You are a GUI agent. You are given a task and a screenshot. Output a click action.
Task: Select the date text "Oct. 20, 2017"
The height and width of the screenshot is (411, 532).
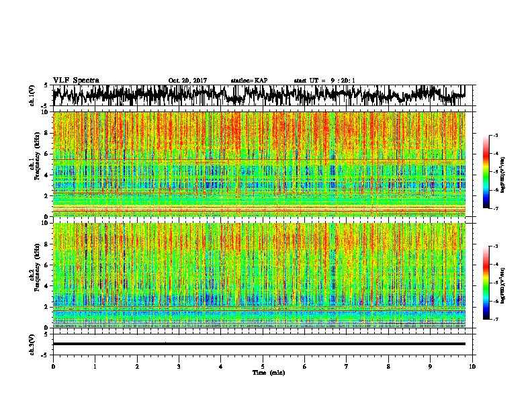coord(187,81)
